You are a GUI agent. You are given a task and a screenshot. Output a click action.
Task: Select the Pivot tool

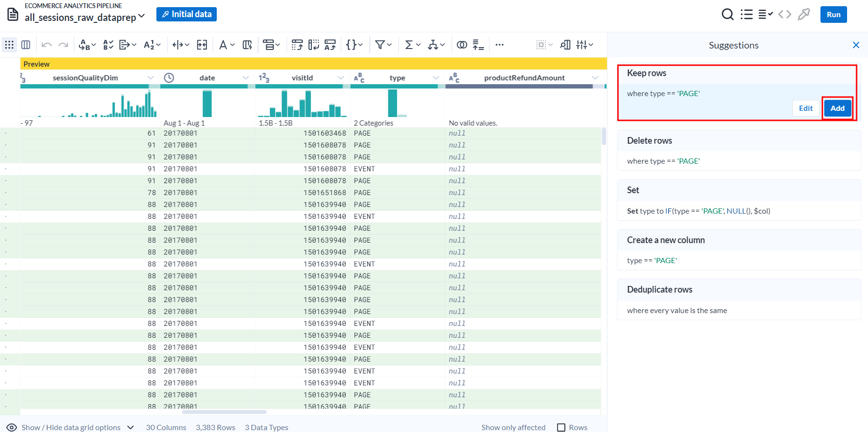coord(297,45)
